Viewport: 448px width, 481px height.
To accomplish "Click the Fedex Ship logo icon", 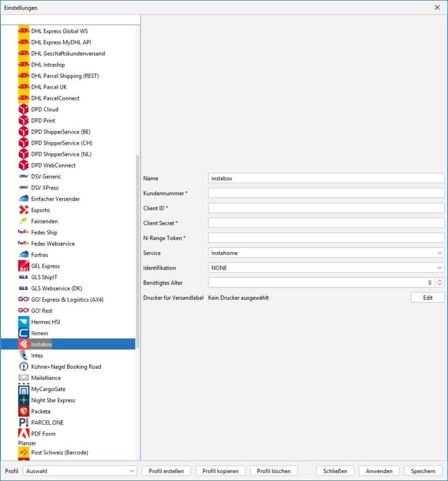I will pos(24,233).
